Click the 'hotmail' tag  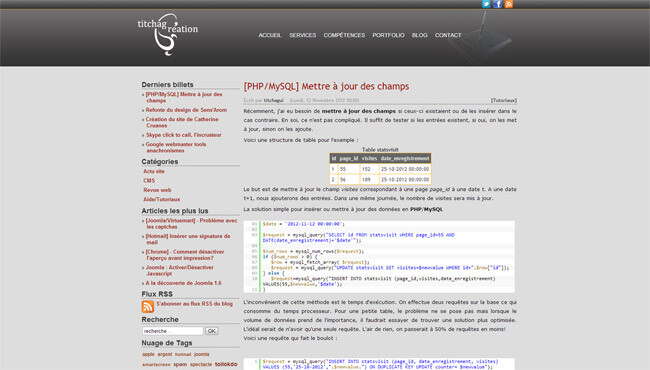(x=183, y=354)
